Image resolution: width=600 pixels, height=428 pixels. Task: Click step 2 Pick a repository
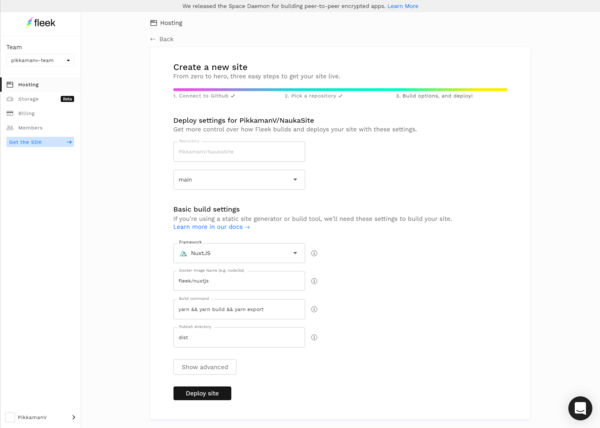313,96
